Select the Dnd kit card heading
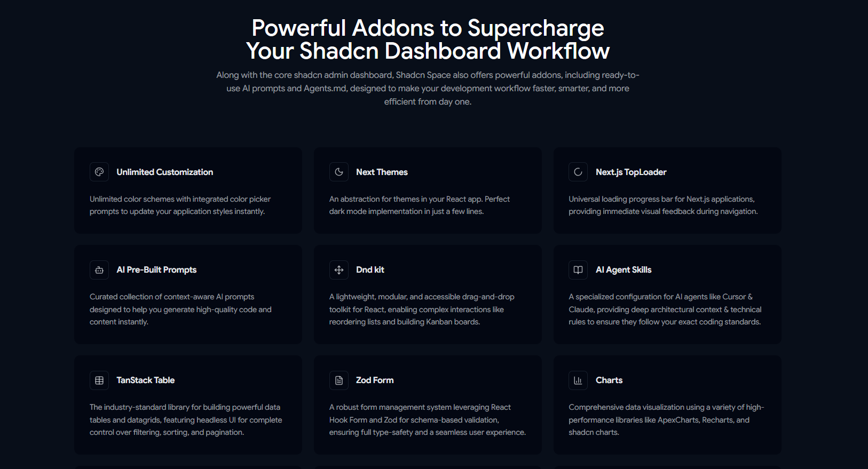This screenshot has width=868, height=469. pyautogui.click(x=370, y=270)
